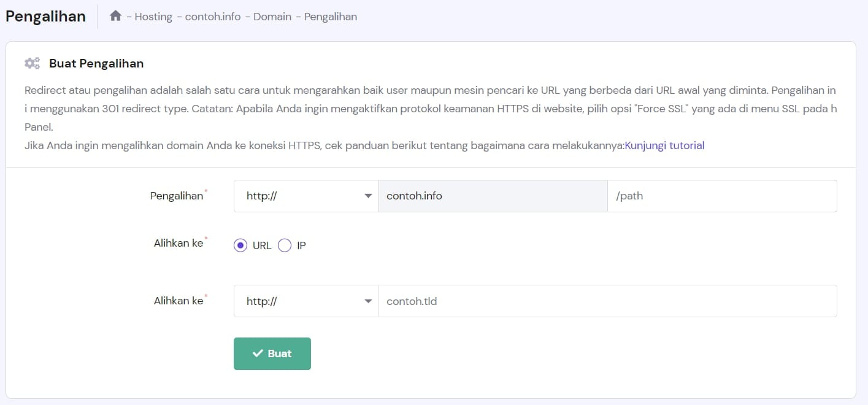The height and width of the screenshot is (405, 868).
Task: Focus the /path input field
Action: pyautogui.click(x=721, y=196)
